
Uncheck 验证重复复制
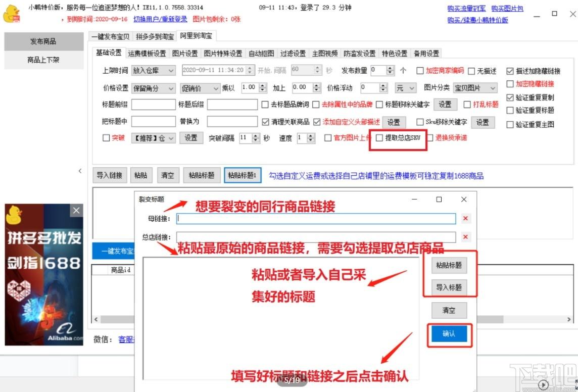pos(510,97)
